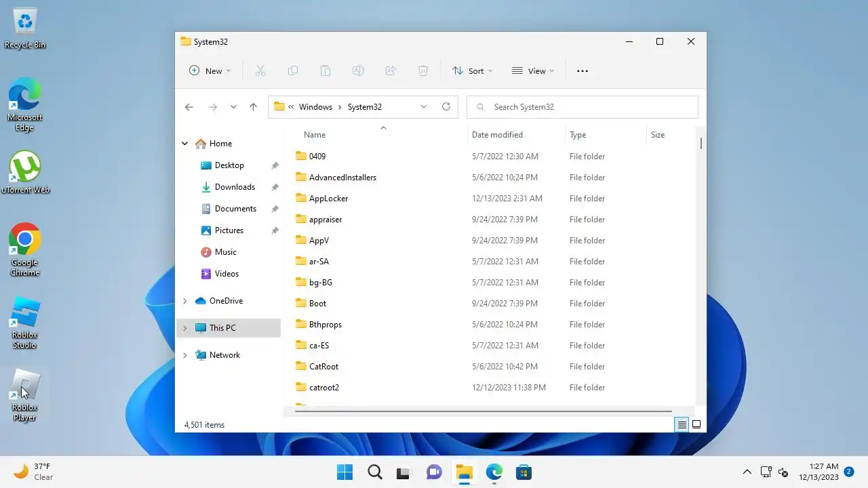Click the Paste clipboard icon
The image size is (868, 488).
[325, 70]
